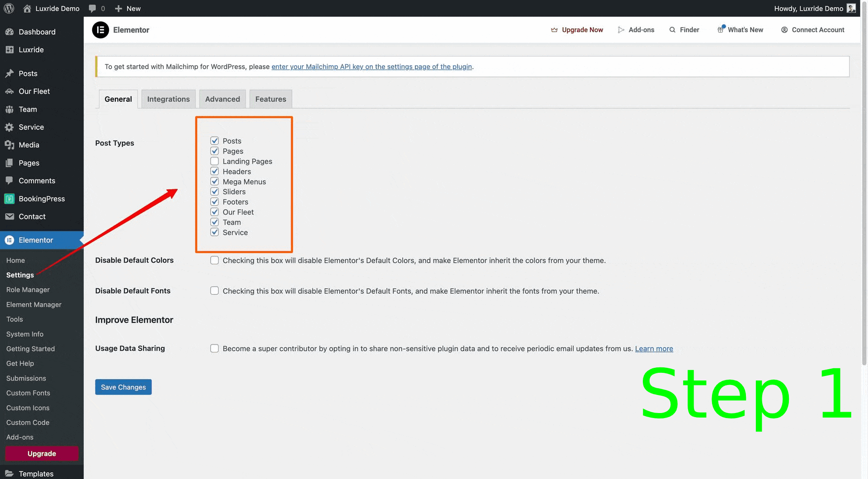868x479 pixels.
Task: Click the Learn more link
Action: 654,348
